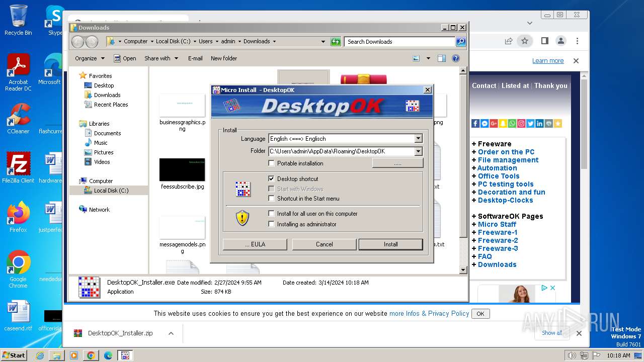This screenshot has width=644, height=362.
Task: Open Chrome profile avatar icon
Action: click(x=560, y=41)
